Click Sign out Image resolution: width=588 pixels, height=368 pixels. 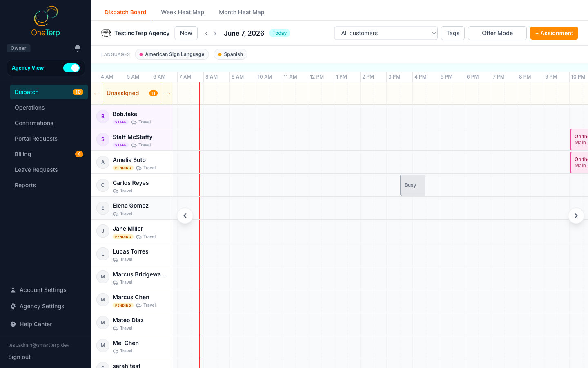[19, 357]
